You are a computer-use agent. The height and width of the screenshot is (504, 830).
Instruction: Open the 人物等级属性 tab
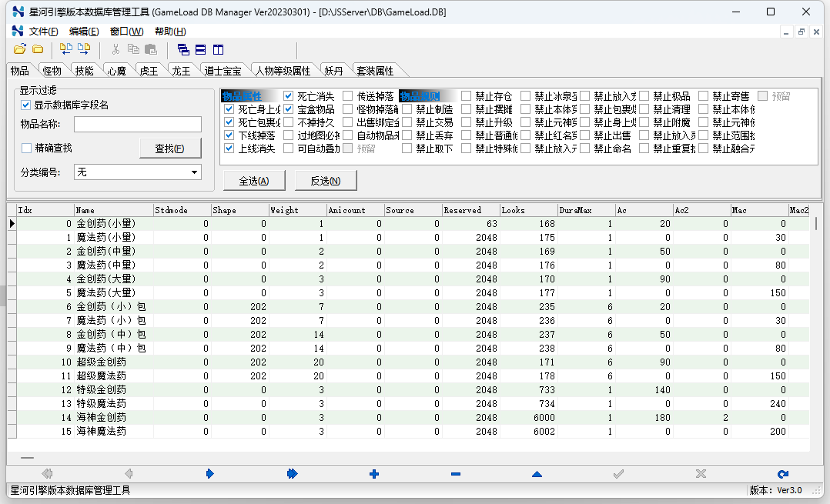(x=283, y=71)
